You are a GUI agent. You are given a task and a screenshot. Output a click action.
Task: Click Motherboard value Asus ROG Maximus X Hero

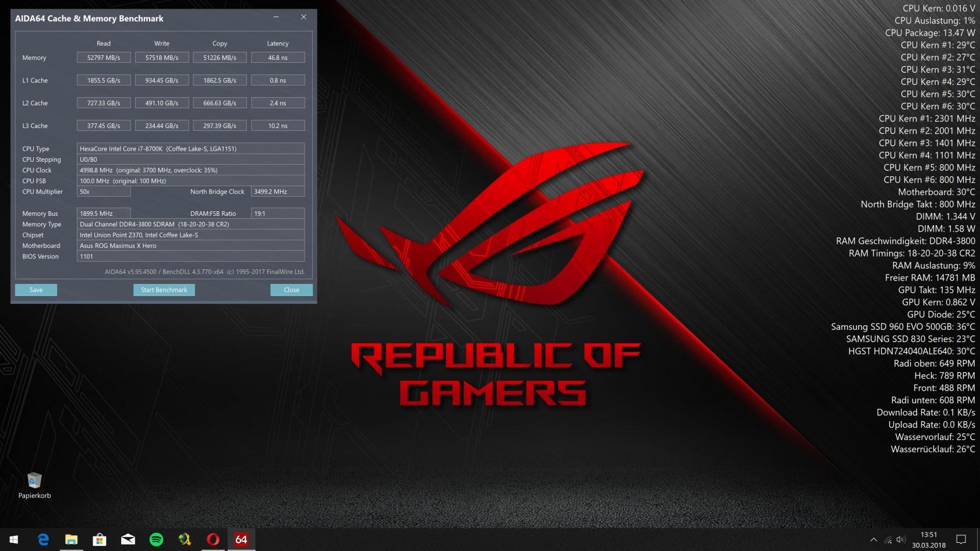click(190, 246)
